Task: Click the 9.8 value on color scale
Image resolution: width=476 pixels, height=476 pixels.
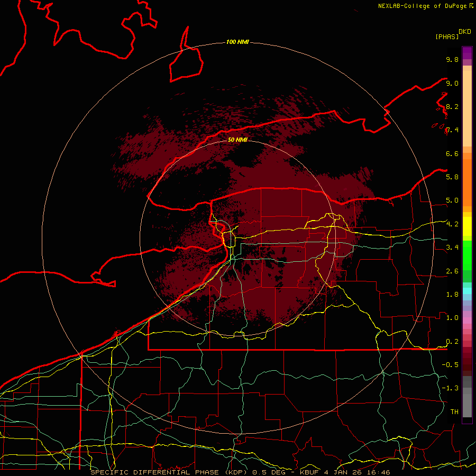Action: pos(452,59)
